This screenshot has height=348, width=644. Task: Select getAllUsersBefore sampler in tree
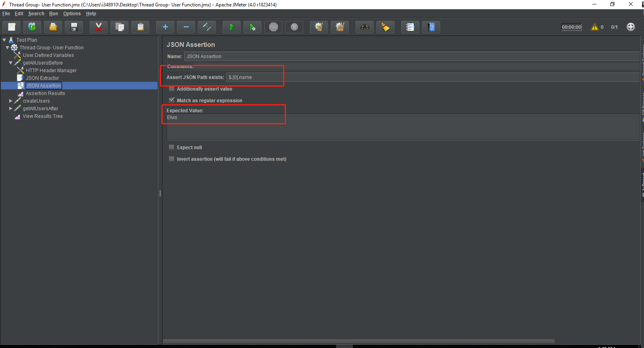43,63
